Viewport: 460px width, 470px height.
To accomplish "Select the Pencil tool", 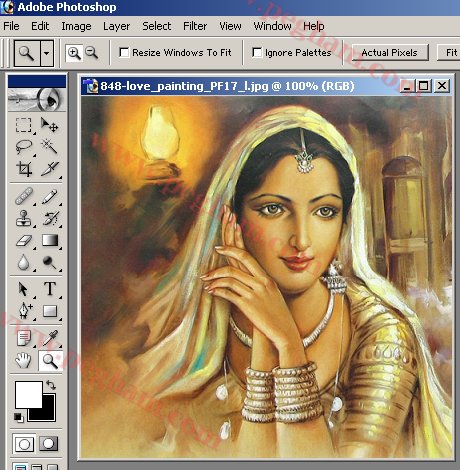I will tap(50, 196).
